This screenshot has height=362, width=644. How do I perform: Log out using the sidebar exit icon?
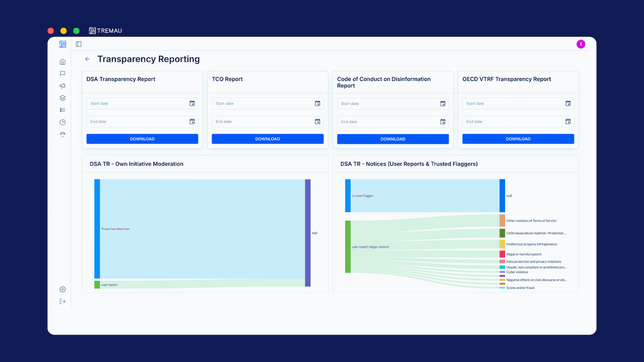pos(63,301)
